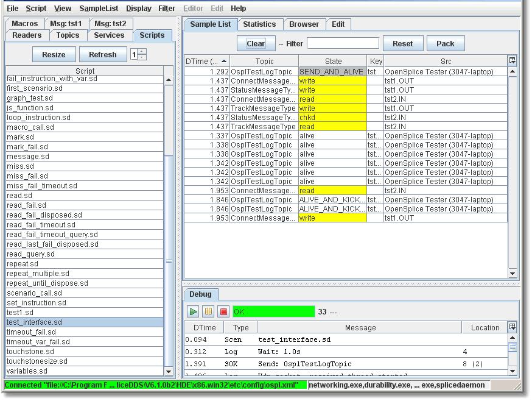The width and height of the screenshot is (532, 401).
Task: Switch to the Readers tab
Action: point(27,35)
